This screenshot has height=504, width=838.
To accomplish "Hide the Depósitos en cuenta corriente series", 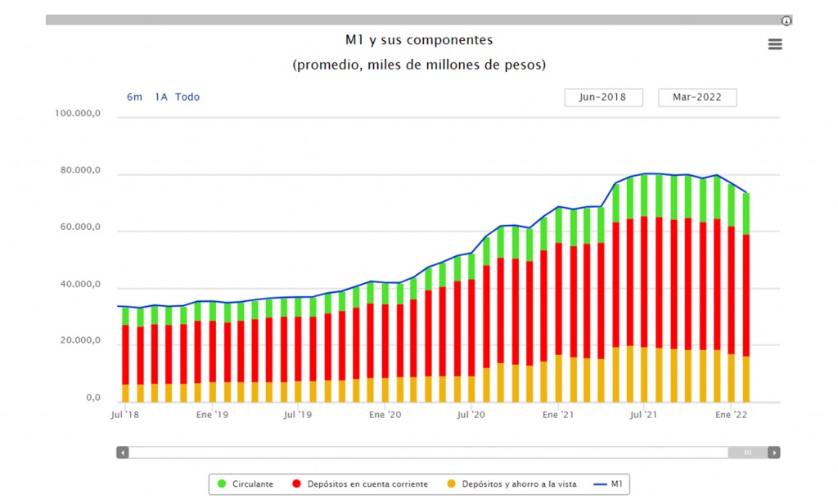I will click(x=367, y=484).
